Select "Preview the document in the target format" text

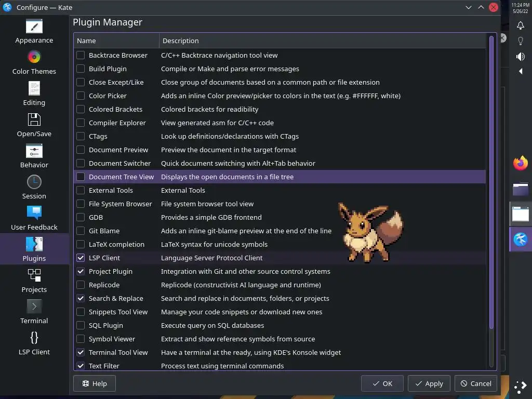pos(229,150)
